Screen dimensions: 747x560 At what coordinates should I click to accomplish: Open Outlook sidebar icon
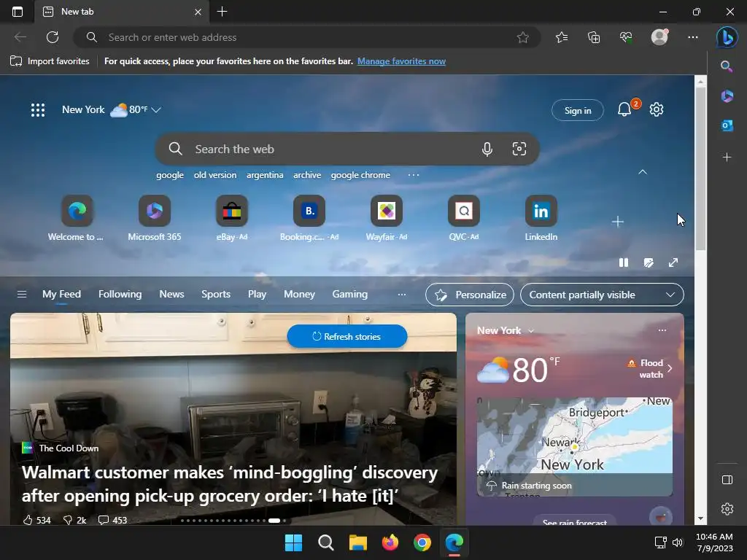[x=727, y=125]
